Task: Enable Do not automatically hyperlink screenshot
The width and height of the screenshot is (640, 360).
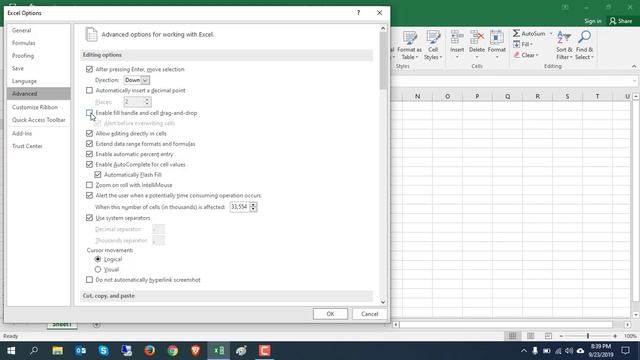Action: tap(89, 280)
